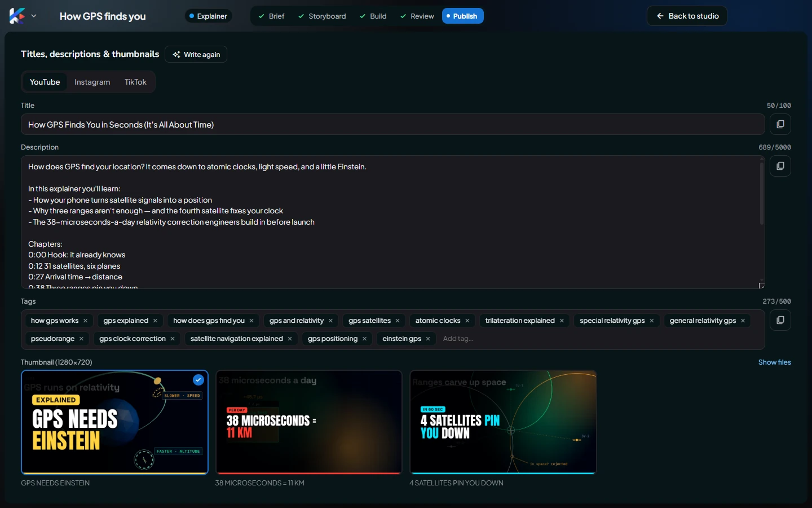Click the caption 'GPS NEEDS EINSTEIN'
The image size is (812, 508).
coord(55,483)
